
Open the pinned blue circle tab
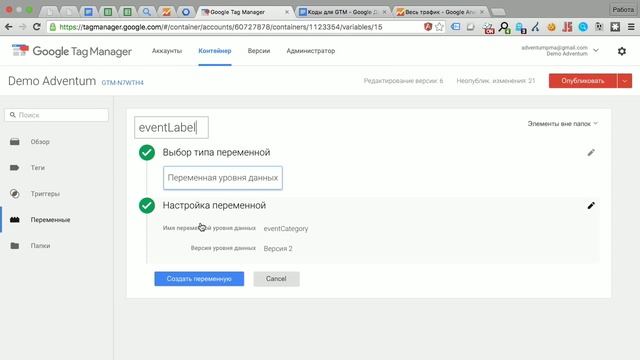pyautogui.click(x=186, y=12)
